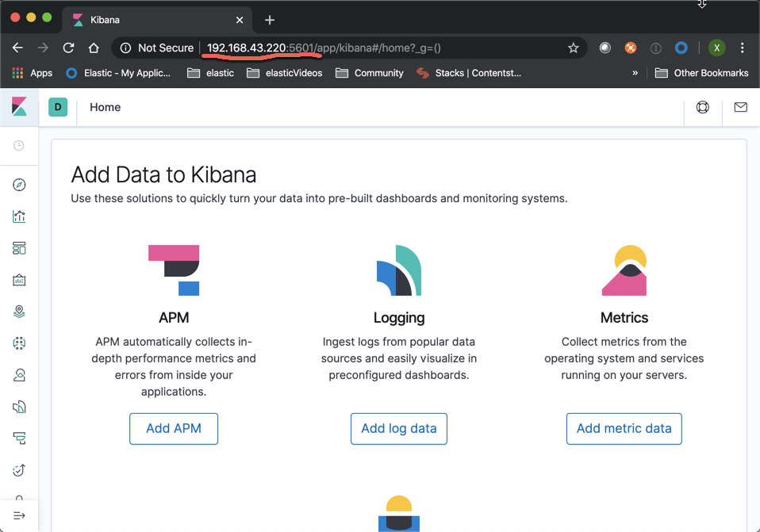Open a new browser tab
Viewport: 760px width, 532px height.
pos(270,20)
